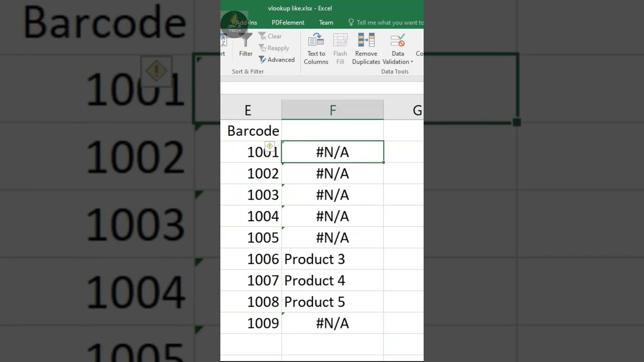Select cell containing 1001
This screenshot has height=362, width=644.
coord(251,152)
